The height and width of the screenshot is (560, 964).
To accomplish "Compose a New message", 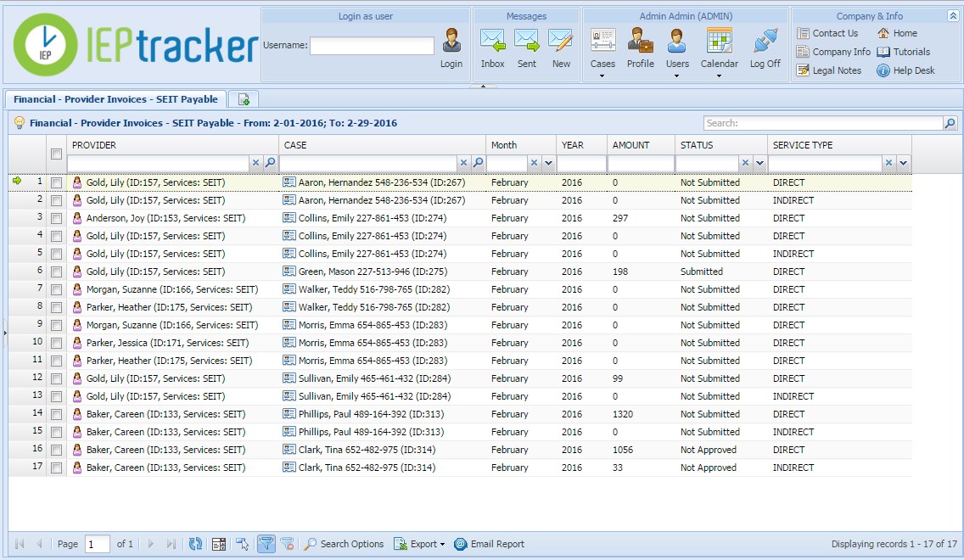I will [x=561, y=41].
